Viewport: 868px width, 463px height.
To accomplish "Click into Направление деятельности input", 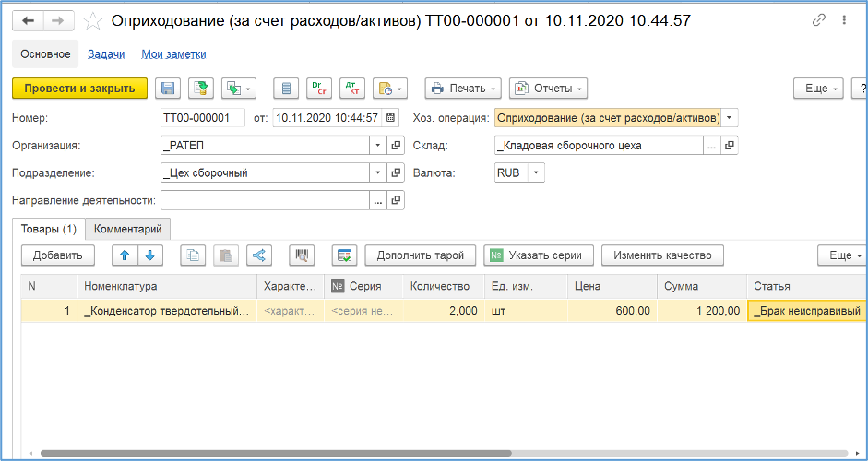I will click(265, 200).
